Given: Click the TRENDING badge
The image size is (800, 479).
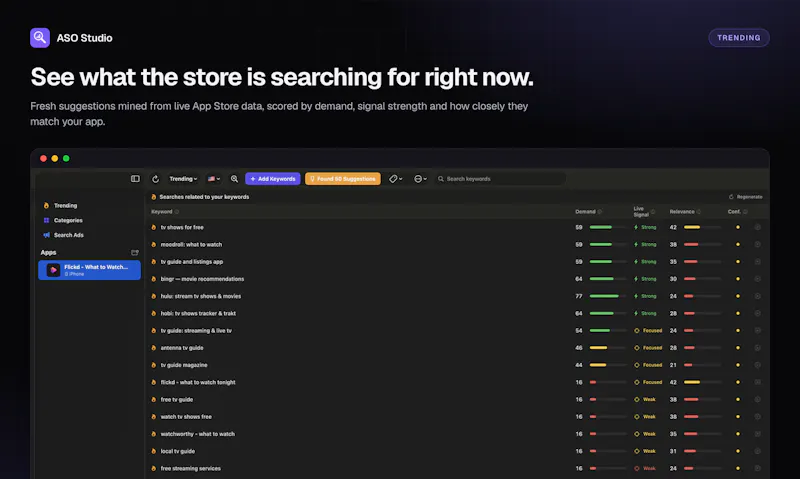Looking at the screenshot, I should tap(739, 38).
